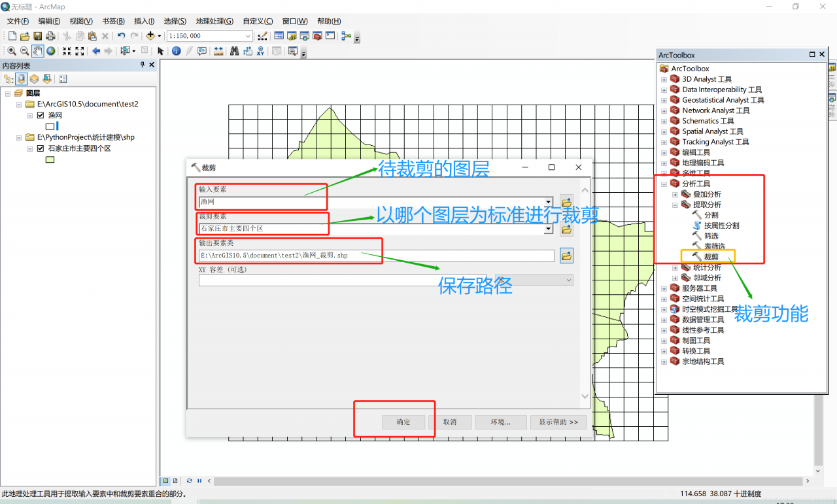The height and width of the screenshot is (504, 837).
Task: Open the Python window icon
Action: click(330, 36)
